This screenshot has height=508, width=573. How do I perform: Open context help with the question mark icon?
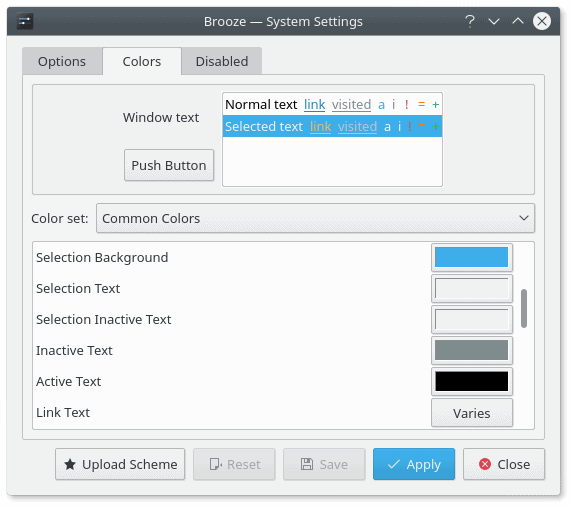(470, 21)
